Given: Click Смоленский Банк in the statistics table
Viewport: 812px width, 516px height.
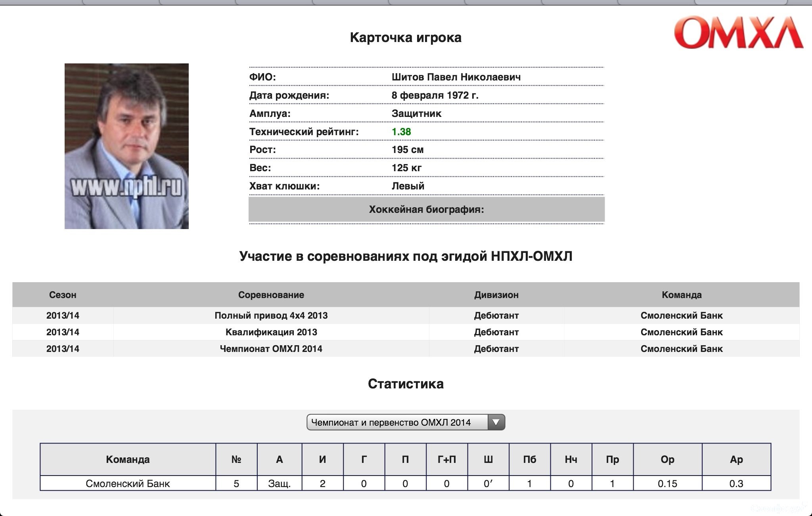Looking at the screenshot, I should coord(128,484).
